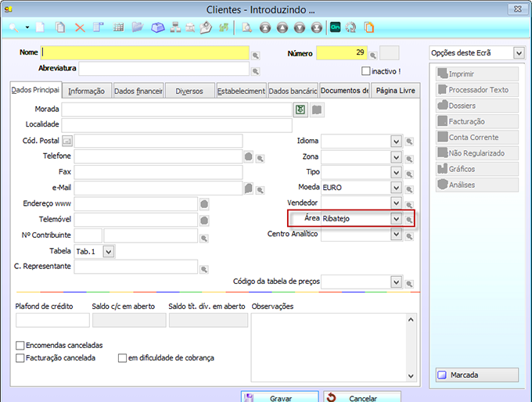Expand the Zona dropdown
532x402 pixels.
396,157
